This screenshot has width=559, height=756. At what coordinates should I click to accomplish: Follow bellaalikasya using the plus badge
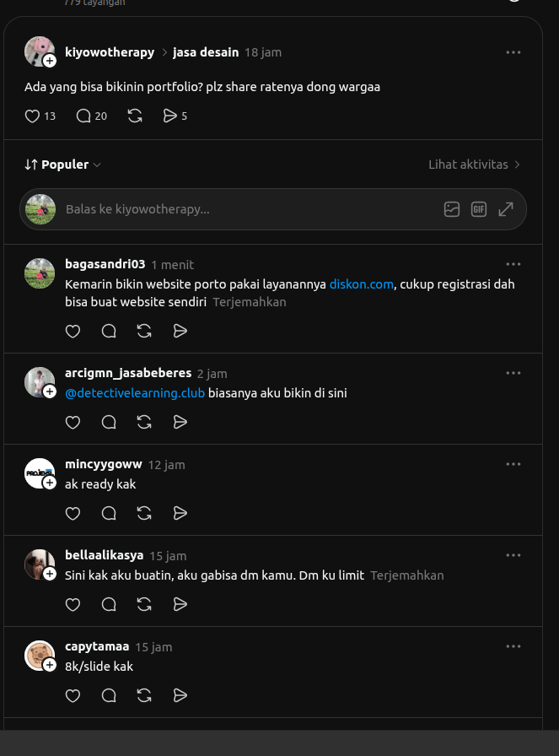click(x=50, y=574)
